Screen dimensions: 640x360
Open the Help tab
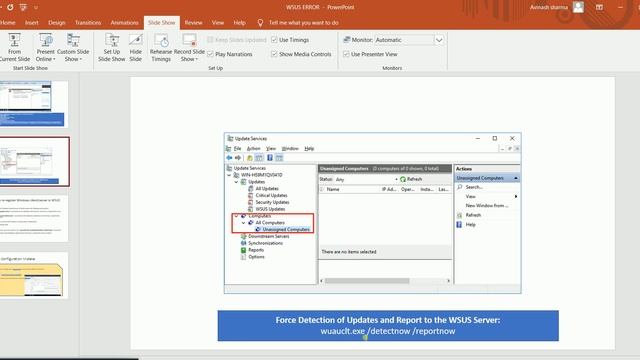click(x=240, y=22)
